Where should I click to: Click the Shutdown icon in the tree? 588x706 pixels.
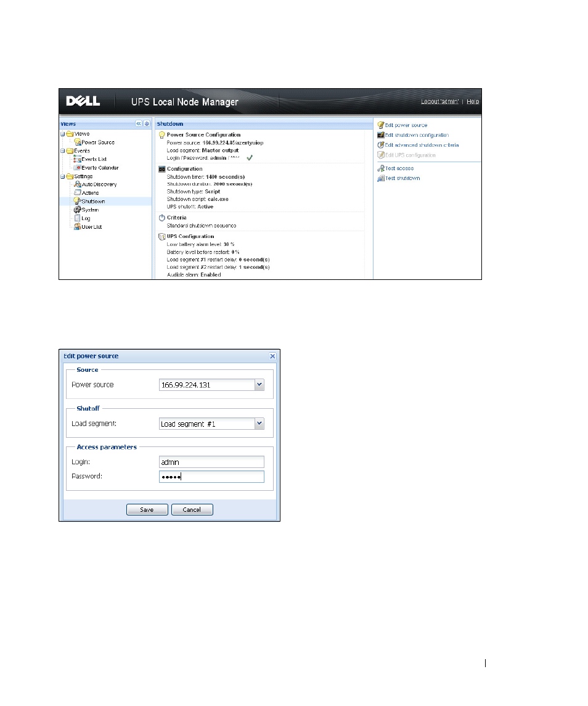point(77,201)
